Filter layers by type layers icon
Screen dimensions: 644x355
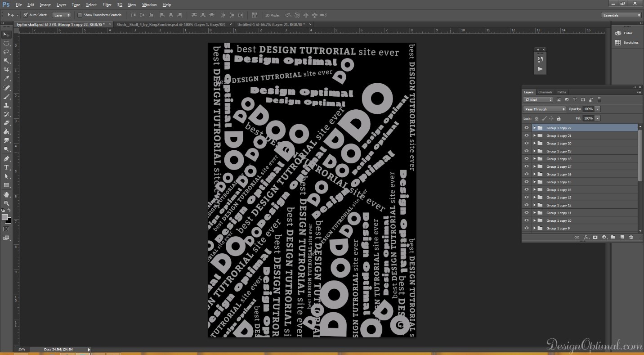coord(575,99)
